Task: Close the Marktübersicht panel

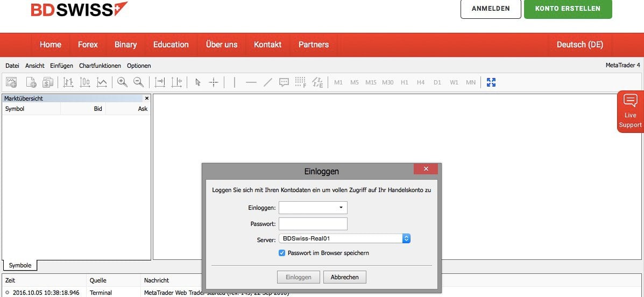Action: (x=147, y=98)
